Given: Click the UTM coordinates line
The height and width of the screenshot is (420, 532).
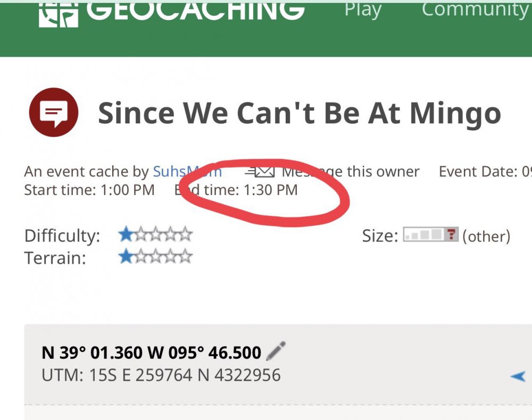Looking at the screenshot, I should (161, 375).
